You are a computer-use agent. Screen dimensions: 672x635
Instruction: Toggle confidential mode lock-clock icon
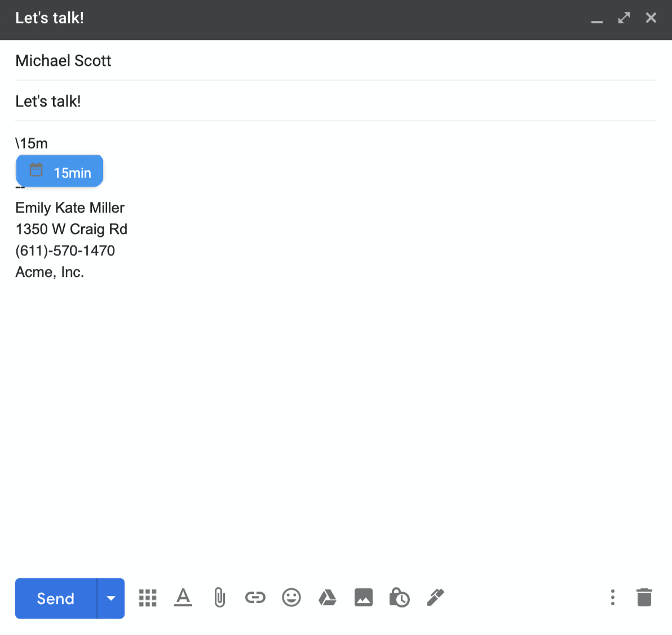click(400, 597)
